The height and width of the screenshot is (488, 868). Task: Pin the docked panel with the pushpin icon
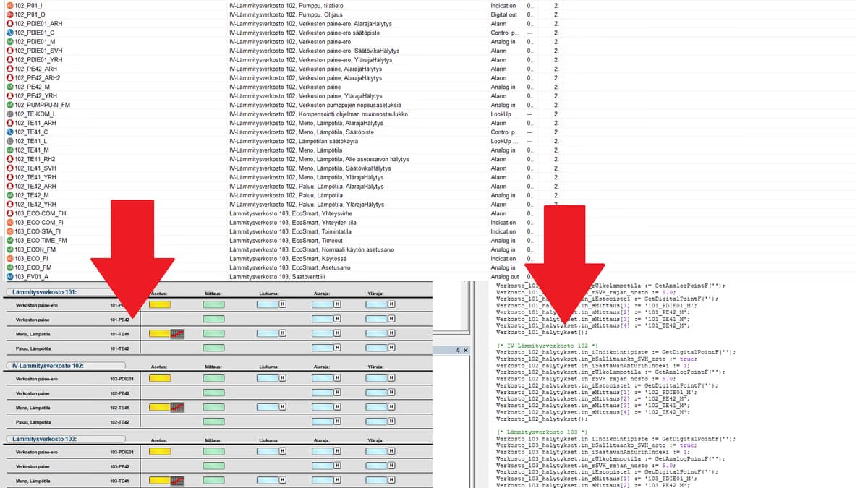click(x=458, y=350)
